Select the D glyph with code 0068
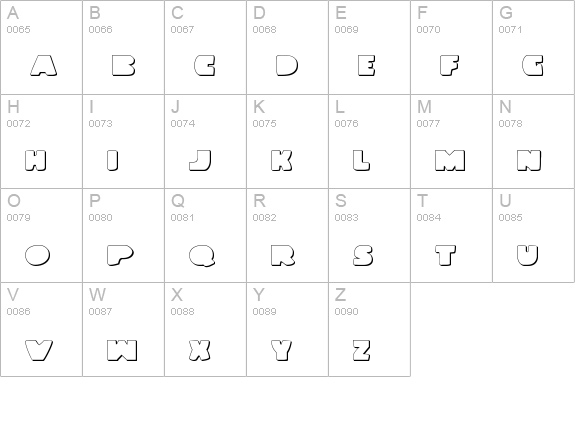This screenshot has width=575, height=421. point(288,47)
